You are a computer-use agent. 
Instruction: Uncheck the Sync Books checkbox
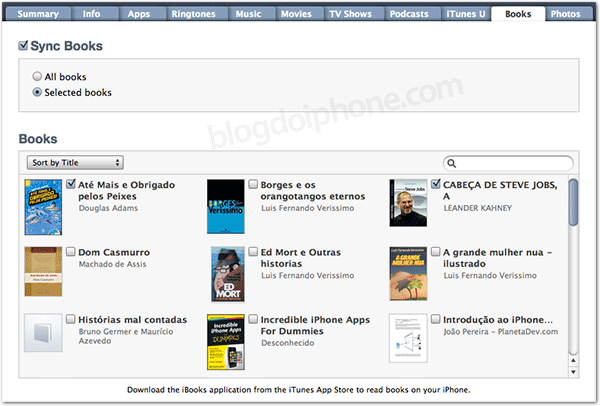pyautogui.click(x=23, y=46)
